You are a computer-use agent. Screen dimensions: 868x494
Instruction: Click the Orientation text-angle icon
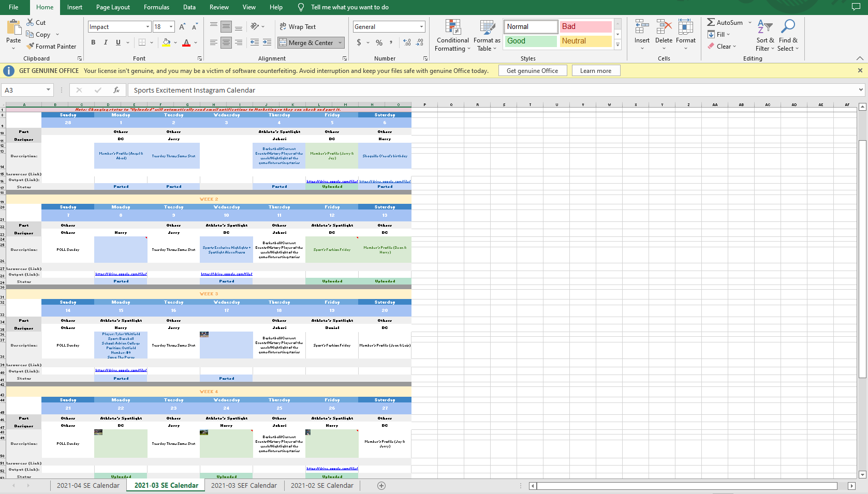tap(255, 26)
